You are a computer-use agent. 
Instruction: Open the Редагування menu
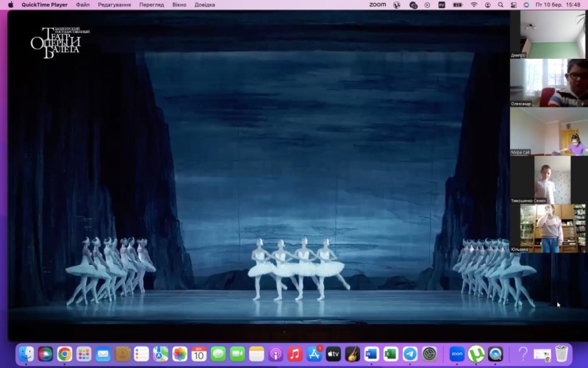[x=115, y=4]
